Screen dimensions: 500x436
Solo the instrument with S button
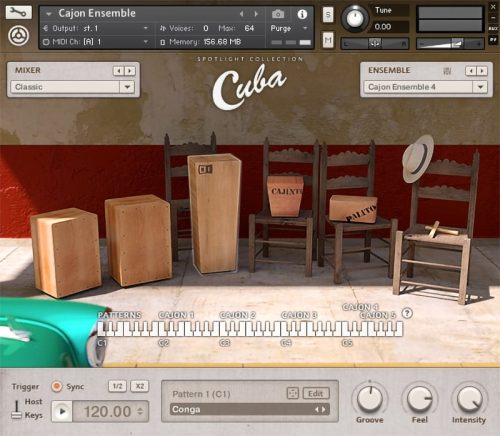point(328,15)
